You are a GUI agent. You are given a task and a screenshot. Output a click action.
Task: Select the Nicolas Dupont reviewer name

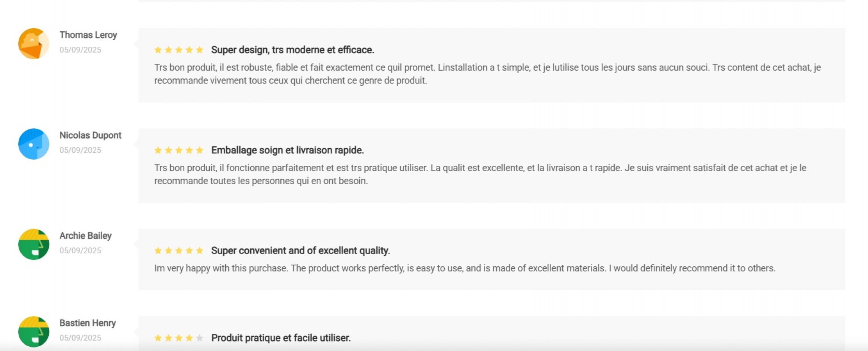90,135
